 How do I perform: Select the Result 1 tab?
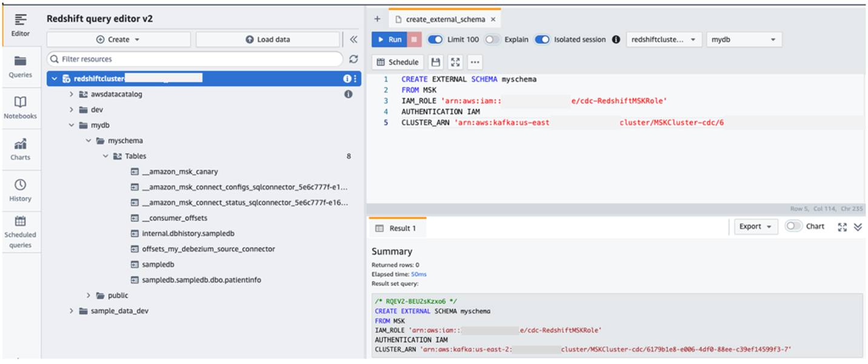click(396, 228)
